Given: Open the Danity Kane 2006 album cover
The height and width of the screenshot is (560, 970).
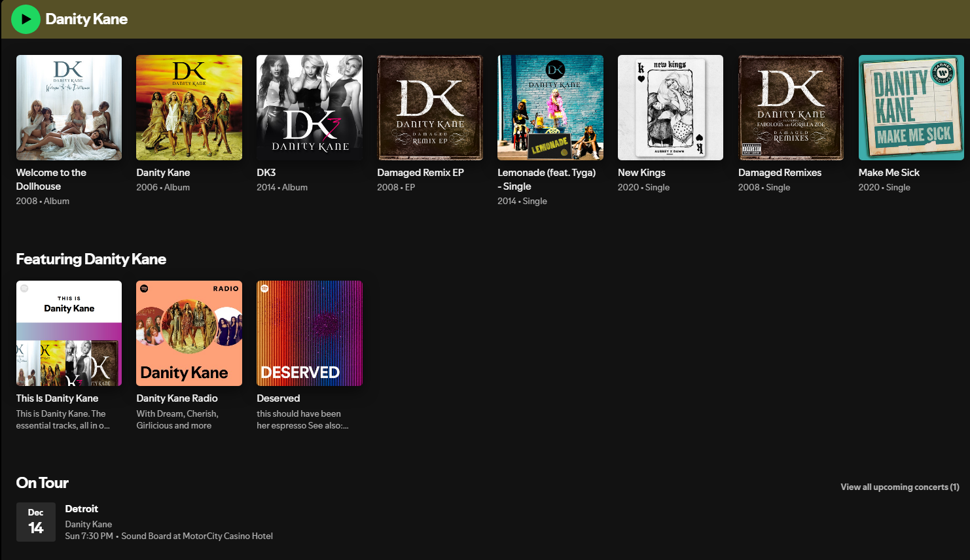Looking at the screenshot, I should click(x=189, y=107).
